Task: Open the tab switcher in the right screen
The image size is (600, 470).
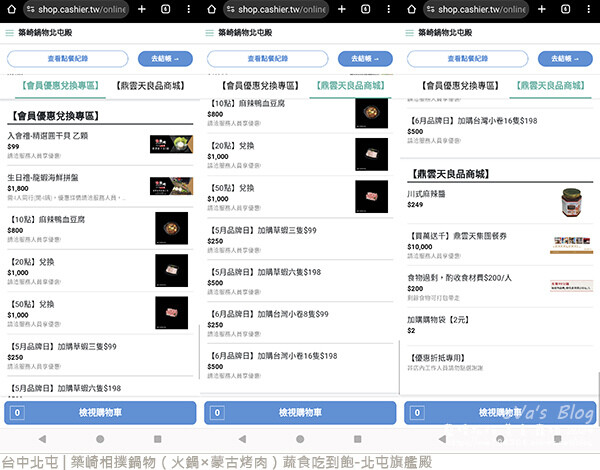Action: click(x=561, y=8)
